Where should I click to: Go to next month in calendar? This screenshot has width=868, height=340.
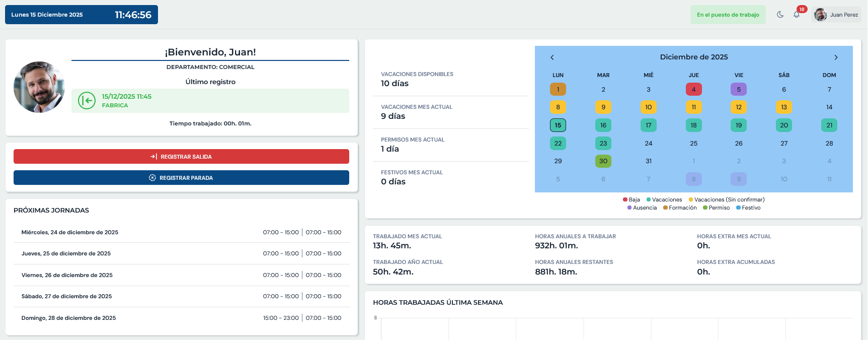(x=836, y=57)
